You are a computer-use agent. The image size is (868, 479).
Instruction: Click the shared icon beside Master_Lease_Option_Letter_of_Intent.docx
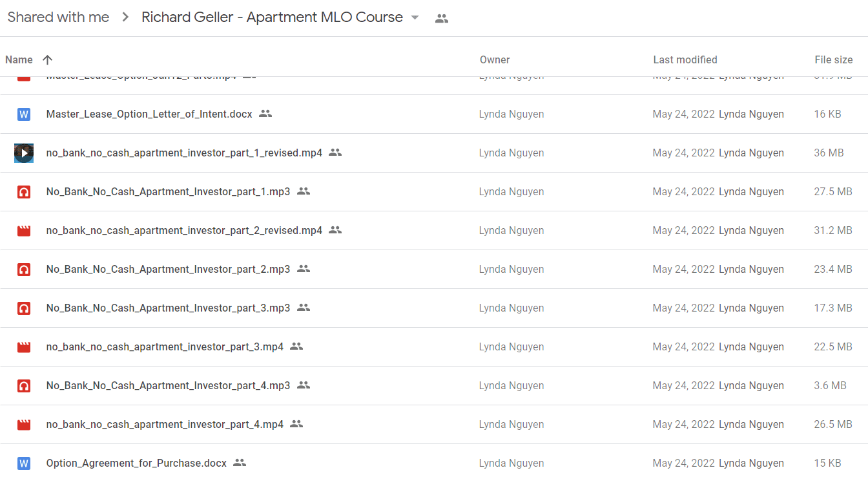[x=265, y=114]
